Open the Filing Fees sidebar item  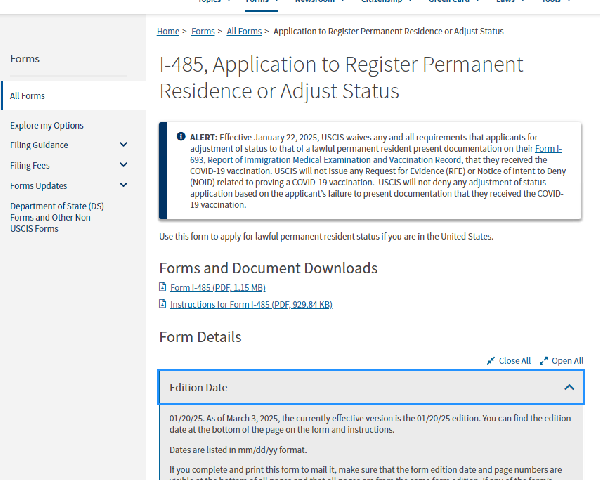pos(30,165)
